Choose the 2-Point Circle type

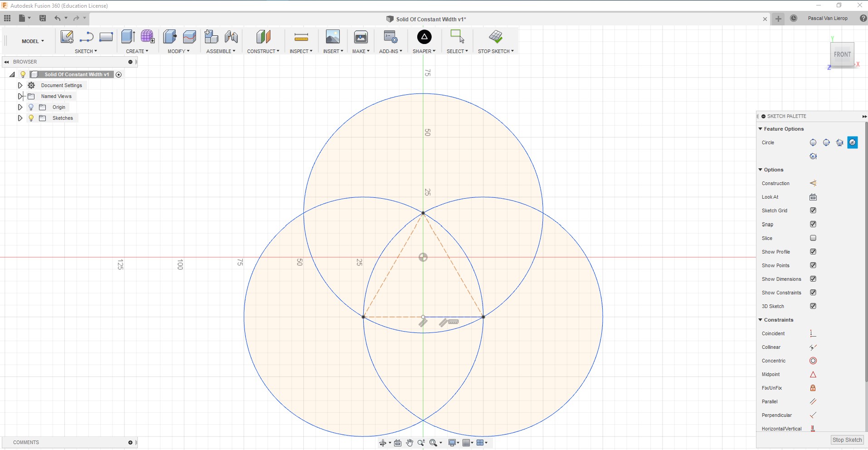pyautogui.click(x=826, y=142)
